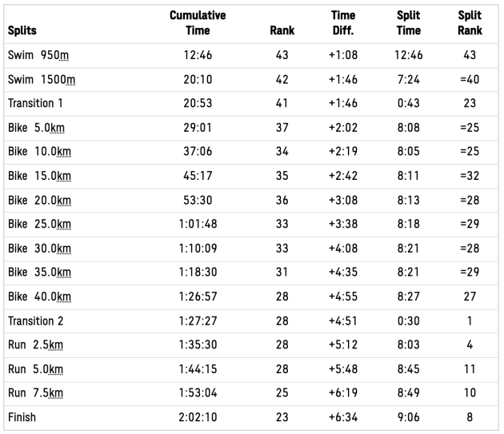Select the Time Diff. column header

[x=342, y=23]
